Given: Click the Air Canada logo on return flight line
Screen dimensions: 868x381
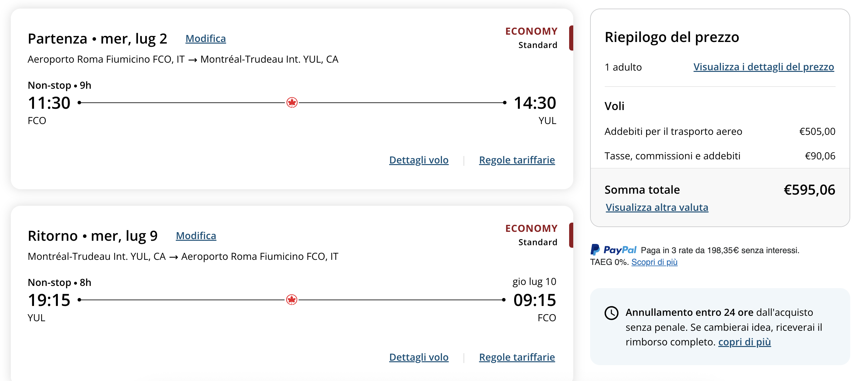Looking at the screenshot, I should tap(292, 299).
